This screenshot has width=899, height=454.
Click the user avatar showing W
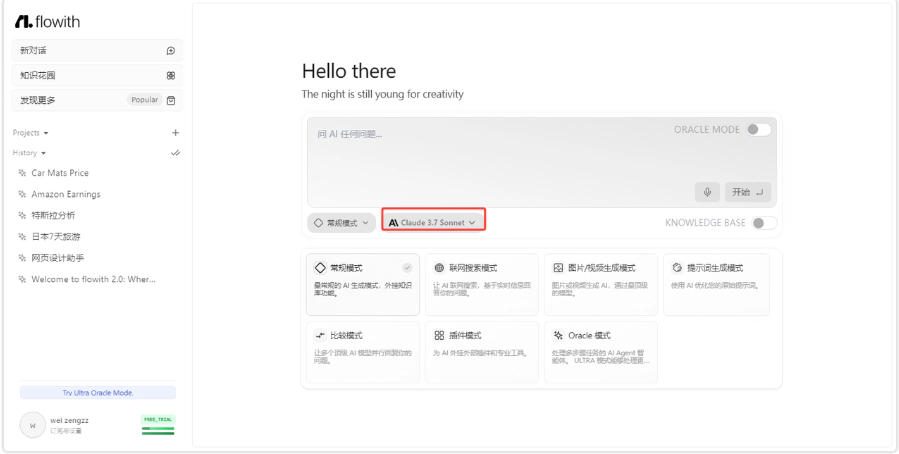[32, 425]
